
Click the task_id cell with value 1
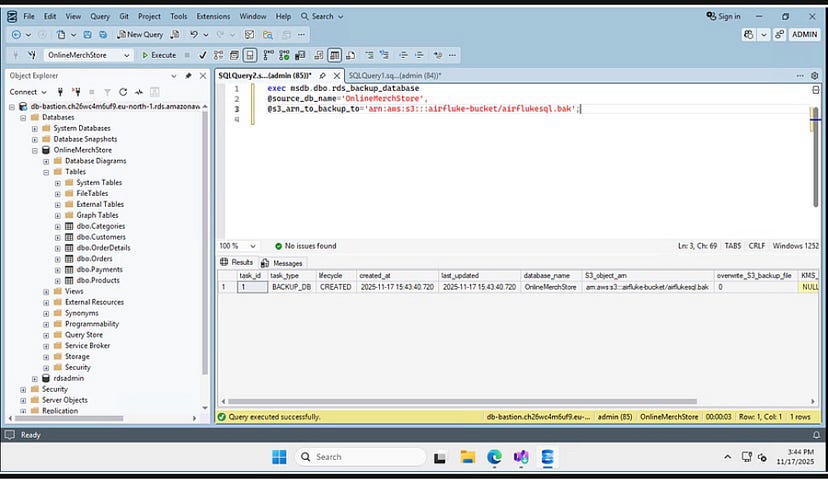[x=252, y=287]
